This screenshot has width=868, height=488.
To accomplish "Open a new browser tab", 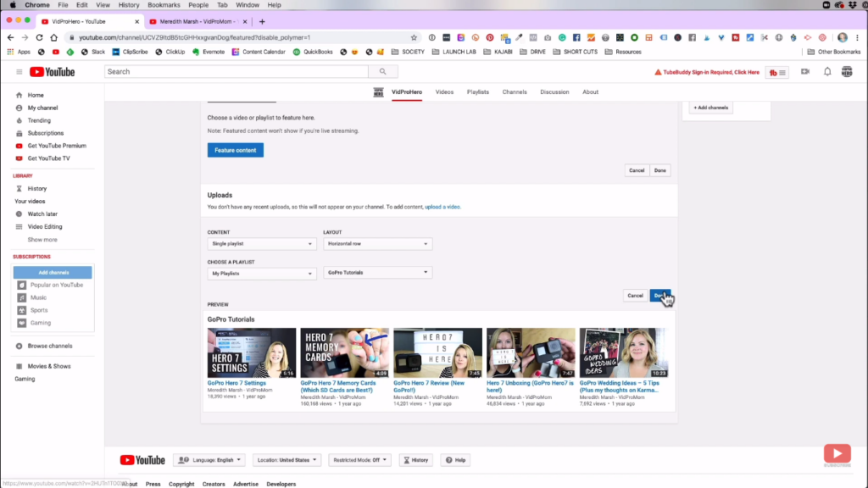I will point(262,21).
